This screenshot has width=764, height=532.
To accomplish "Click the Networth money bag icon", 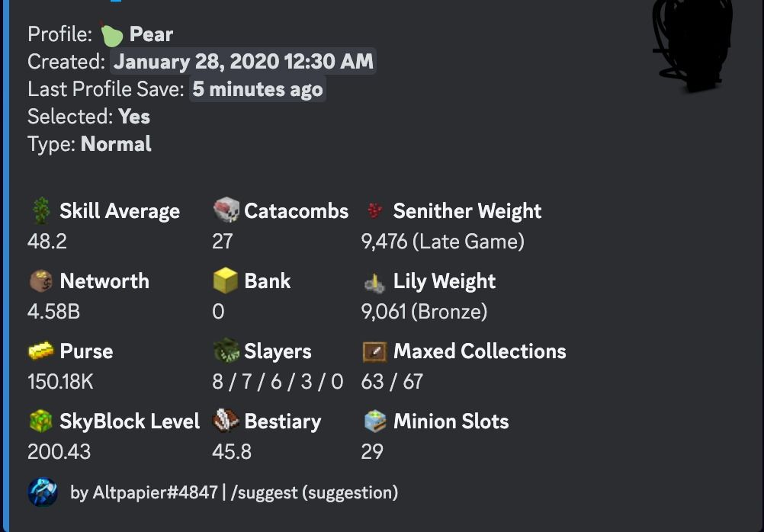I will point(40,281).
